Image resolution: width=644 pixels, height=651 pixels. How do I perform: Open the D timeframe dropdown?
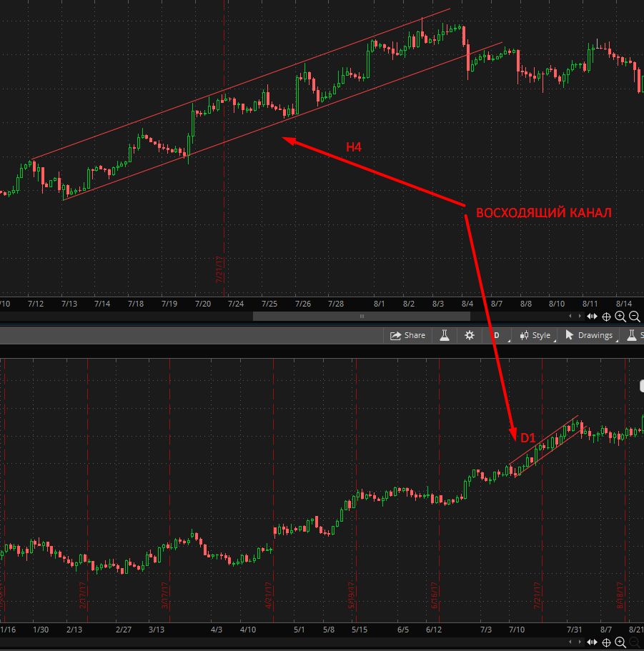(x=498, y=335)
